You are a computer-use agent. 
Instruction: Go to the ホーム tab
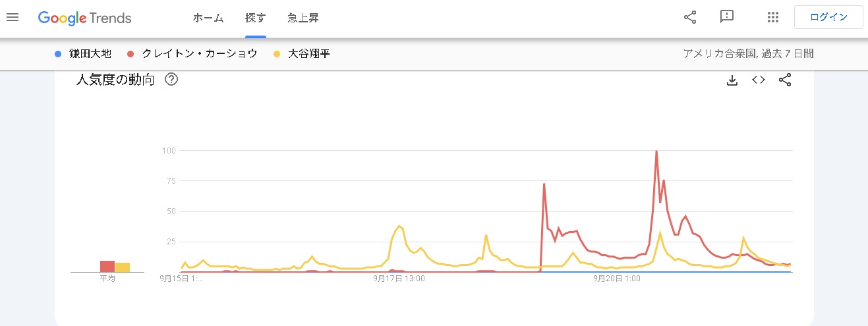[x=208, y=18]
